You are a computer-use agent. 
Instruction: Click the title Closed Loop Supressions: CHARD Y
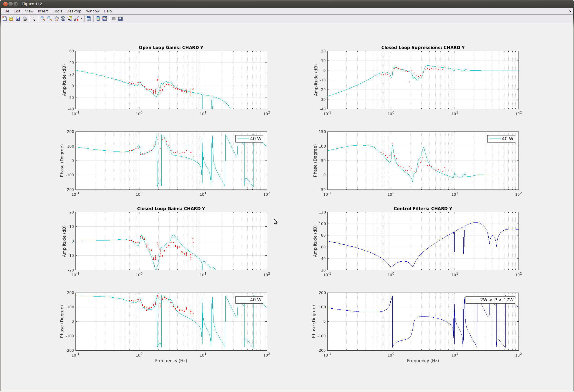pos(423,47)
